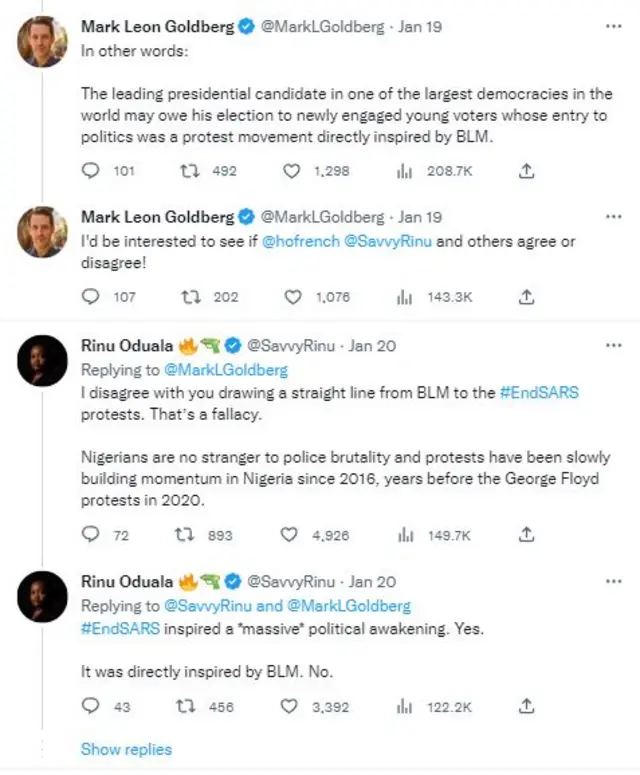Like the tweet with 1,076 likes
Viewport: 640px width, 775px height.
coord(292,297)
